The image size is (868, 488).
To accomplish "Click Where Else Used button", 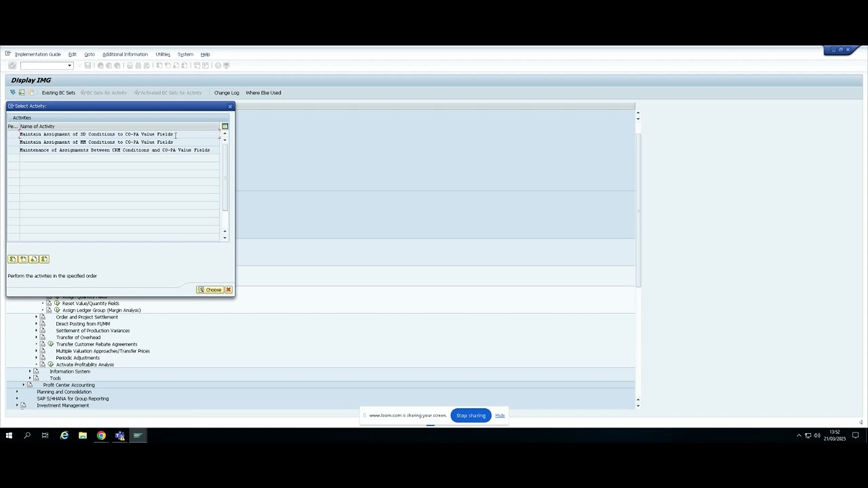I will click(263, 93).
